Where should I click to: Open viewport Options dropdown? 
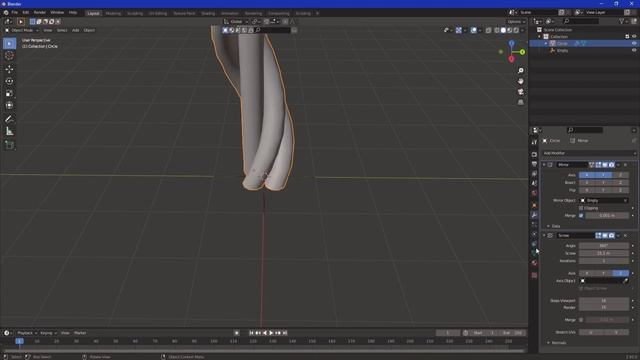click(x=516, y=22)
